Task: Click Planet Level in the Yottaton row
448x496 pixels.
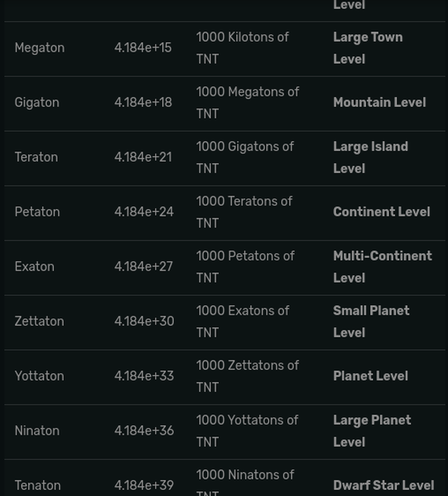Action: pos(370,376)
